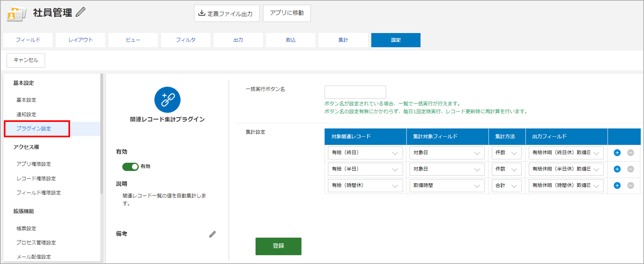Screen dimensions: 644x264
Task: Remove the 有給（半日） row with minus icon
Action: pyautogui.click(x=631, y=169)
